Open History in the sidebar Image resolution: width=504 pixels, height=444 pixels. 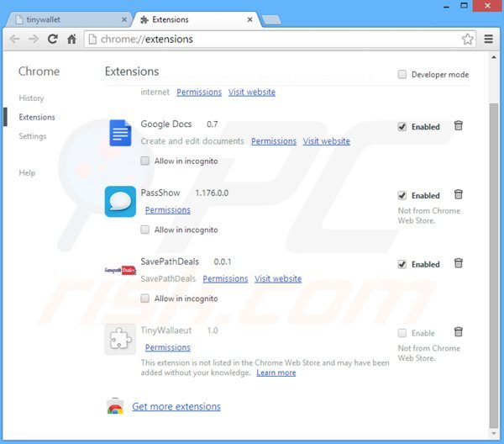pos(31,98)
